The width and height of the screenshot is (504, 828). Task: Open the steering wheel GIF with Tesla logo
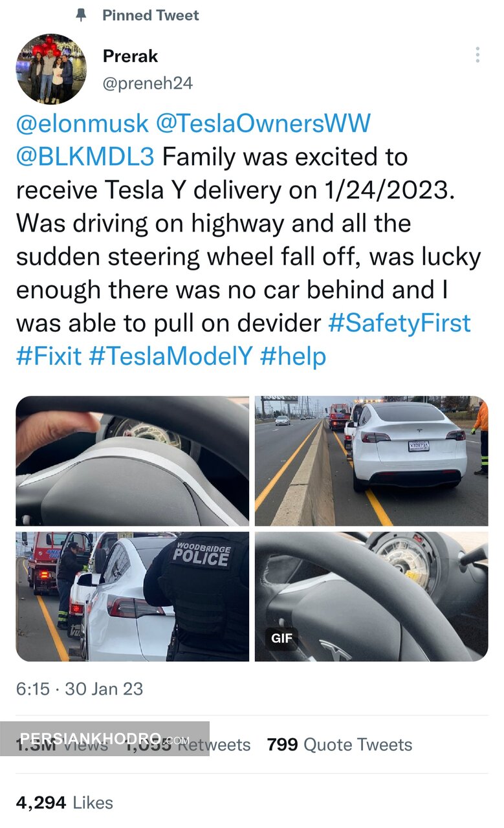click(371, 596)
